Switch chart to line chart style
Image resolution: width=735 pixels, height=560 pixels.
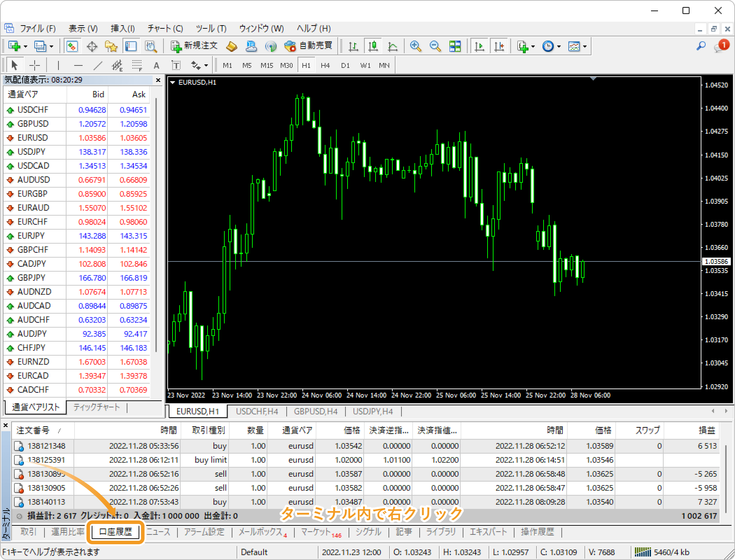393,46
